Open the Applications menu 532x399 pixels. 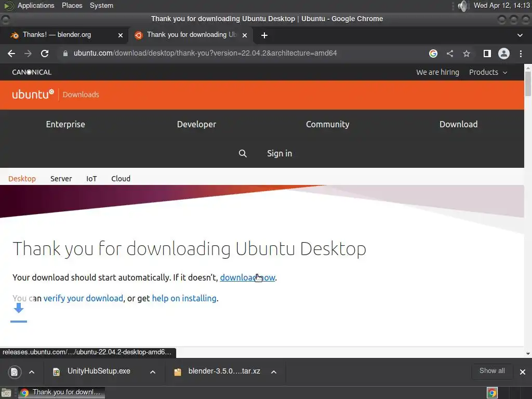[x=36, y=6]
